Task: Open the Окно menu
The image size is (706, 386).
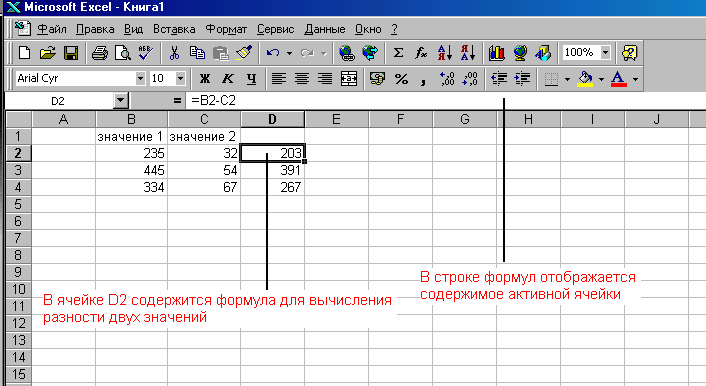Action: click(x=368, y=29)
